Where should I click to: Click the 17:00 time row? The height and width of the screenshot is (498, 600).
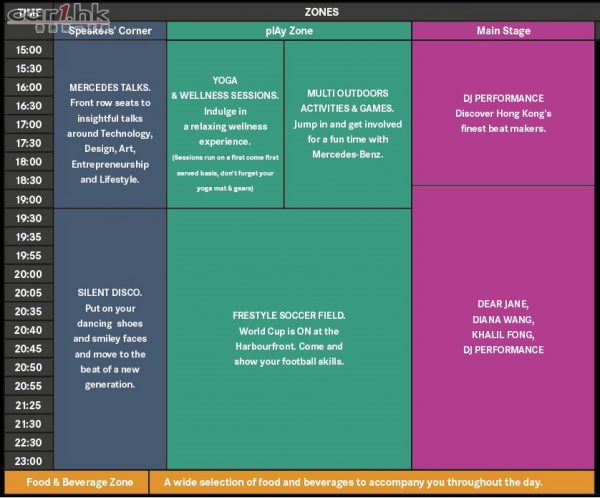29,124
